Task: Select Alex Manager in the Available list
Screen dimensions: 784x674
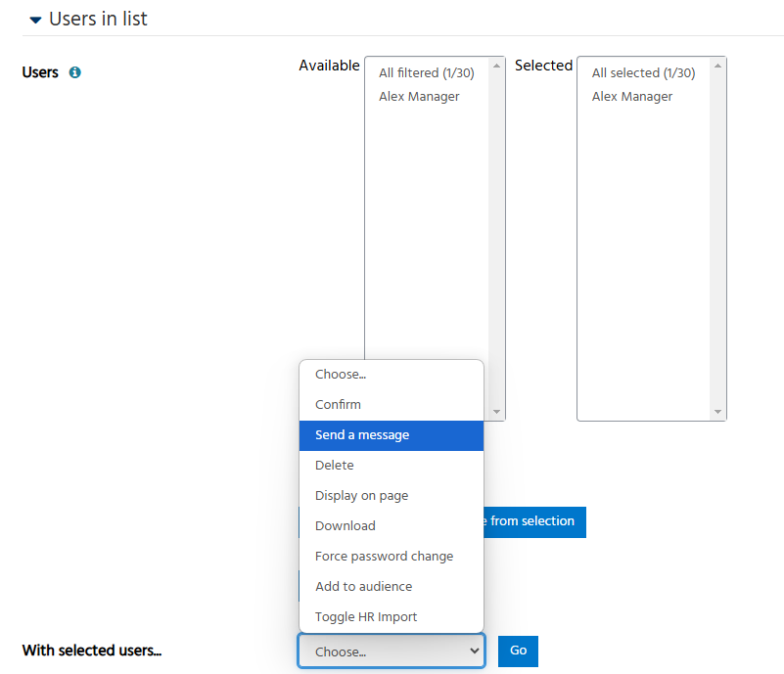Action: pos(419,97)
